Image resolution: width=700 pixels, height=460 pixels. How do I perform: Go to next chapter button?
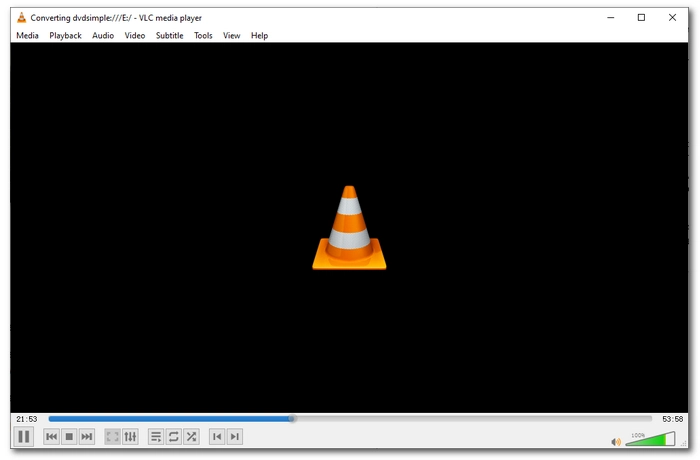click(235, 436)
